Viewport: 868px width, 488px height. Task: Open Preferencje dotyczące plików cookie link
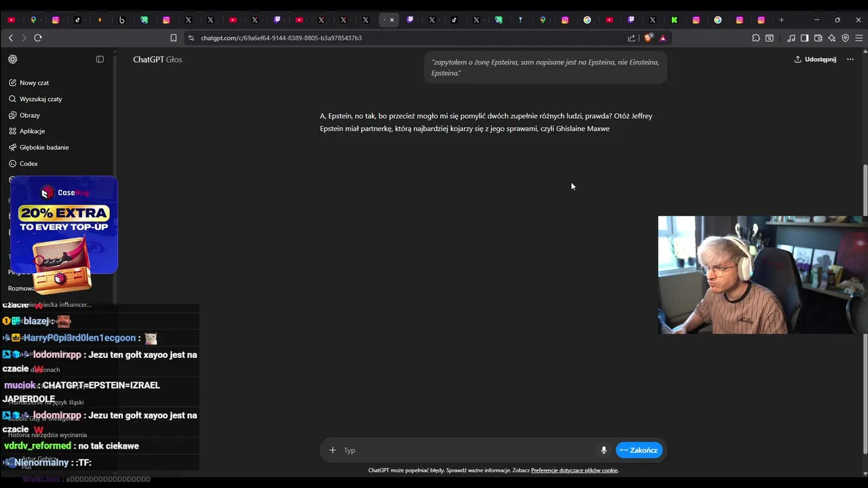coord(574,470)
